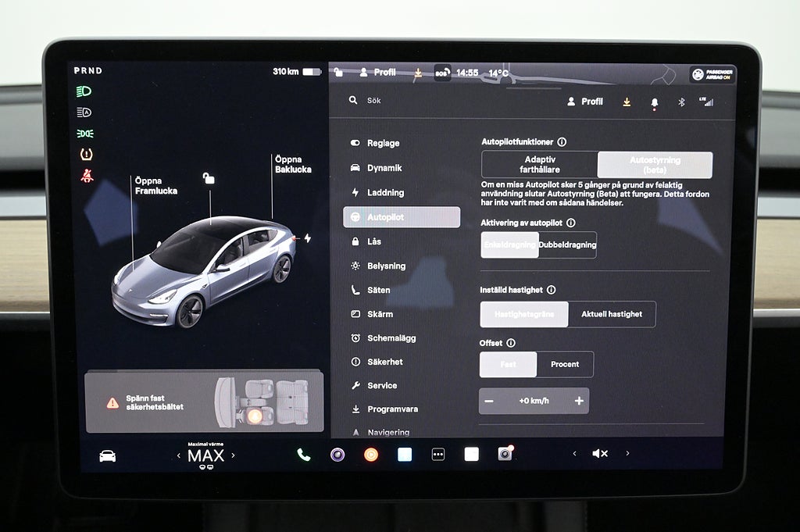The image size is (800, 532).
Task: Select Adaptiv farthållare autopilot option
Action: [x=539, y=165]
